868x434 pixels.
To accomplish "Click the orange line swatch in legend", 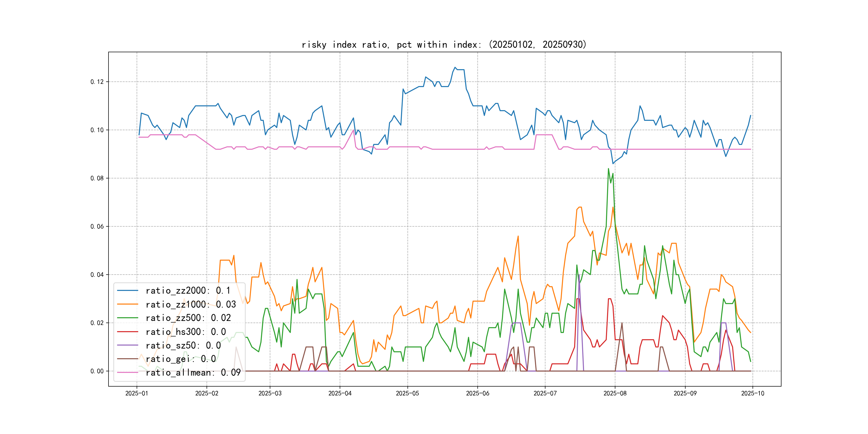I will pos(128,304).
